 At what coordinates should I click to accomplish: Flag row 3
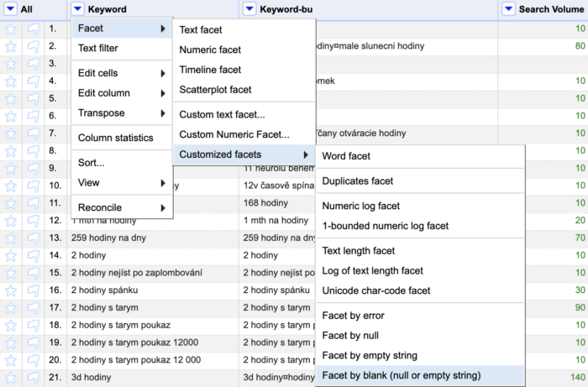click(34, 64)
